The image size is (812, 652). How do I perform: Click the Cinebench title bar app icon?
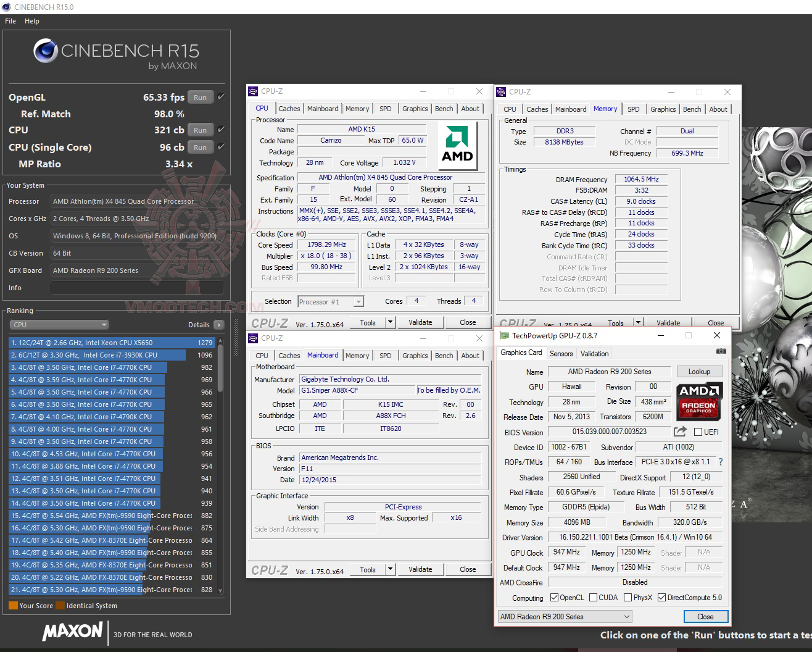7,7
